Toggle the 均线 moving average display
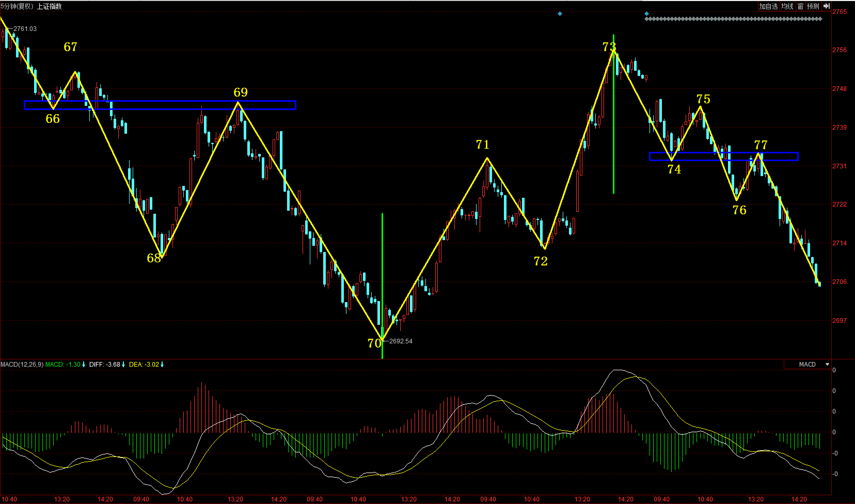 tap(787, 6)
